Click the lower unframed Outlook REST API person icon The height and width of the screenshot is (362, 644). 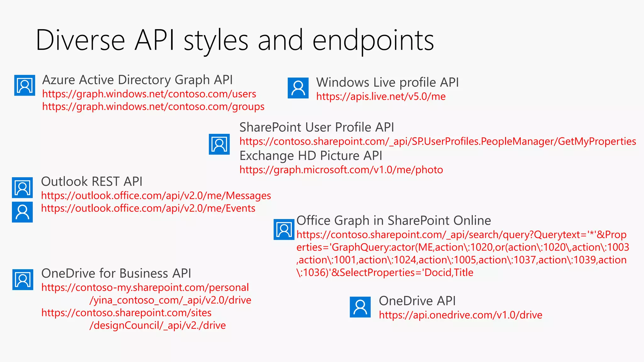22,212
